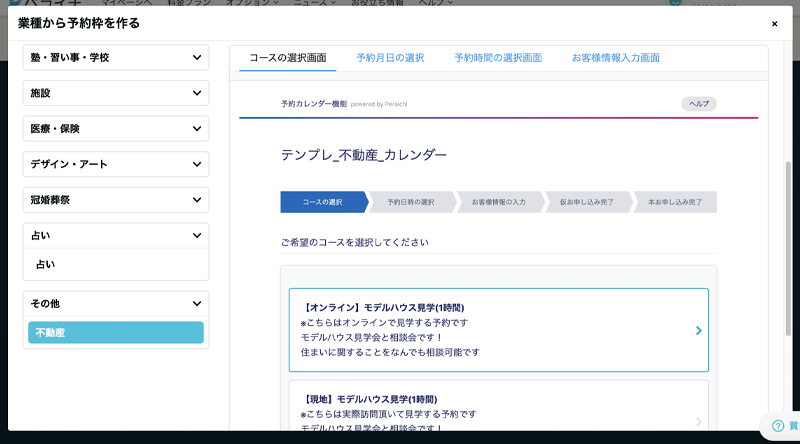Collapse the 占い category chevron
The height and width of the screenshot is (444, 800).
click(x=196, y=236)
